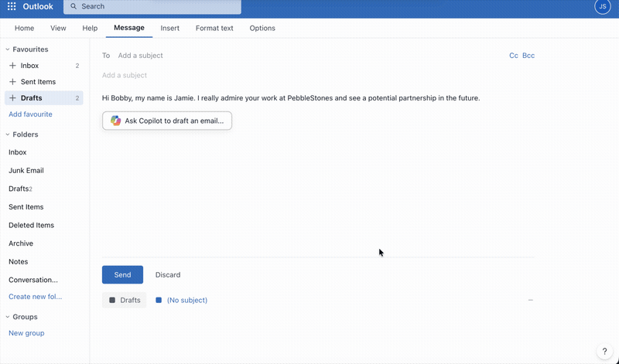This screenshot has height=364, width=619.
Task: Minimize the draft with the dash icon
Action: pos(531,300)
